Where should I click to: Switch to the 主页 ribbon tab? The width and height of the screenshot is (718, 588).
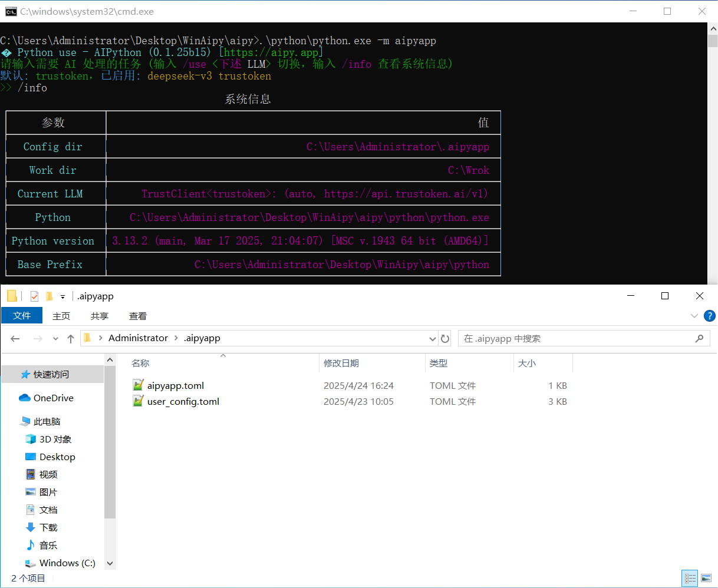[61, 316]
